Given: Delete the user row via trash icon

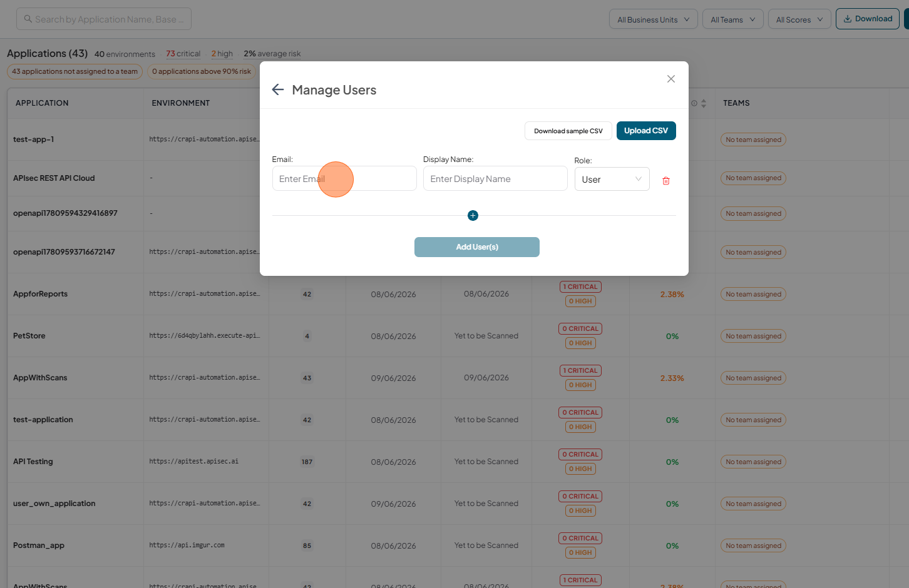Looking at the screenshot, I should click(x=666, y=181).
